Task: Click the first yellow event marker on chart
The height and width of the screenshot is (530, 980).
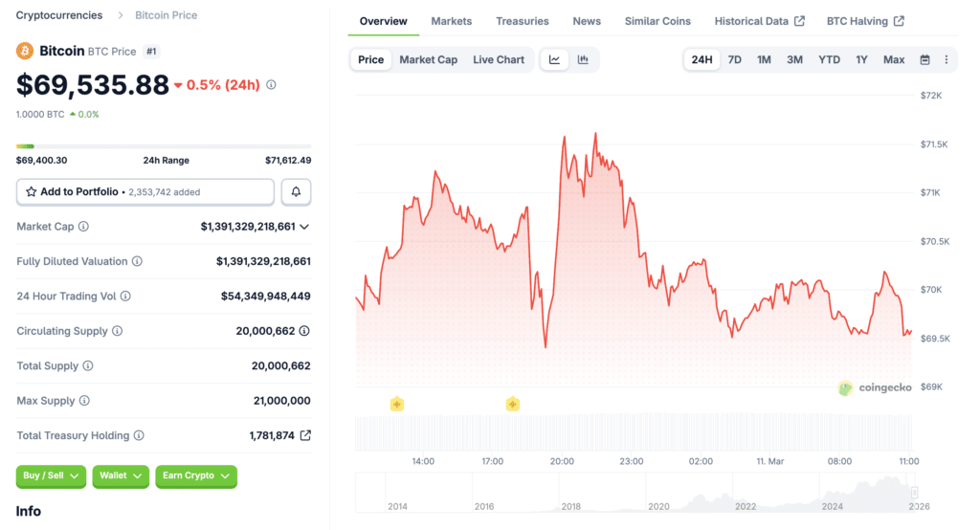Action: pos(396,404)
